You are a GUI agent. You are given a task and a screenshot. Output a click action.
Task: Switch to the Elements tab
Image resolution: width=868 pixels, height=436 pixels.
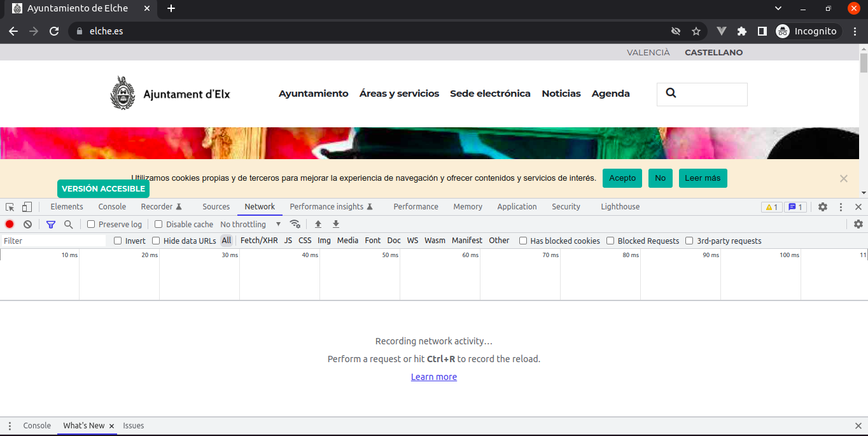(67, 207)
